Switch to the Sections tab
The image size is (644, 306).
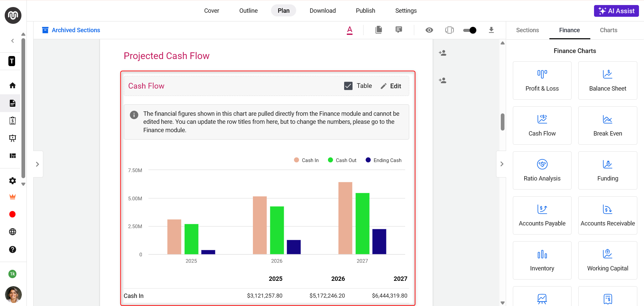click(528, 30)
